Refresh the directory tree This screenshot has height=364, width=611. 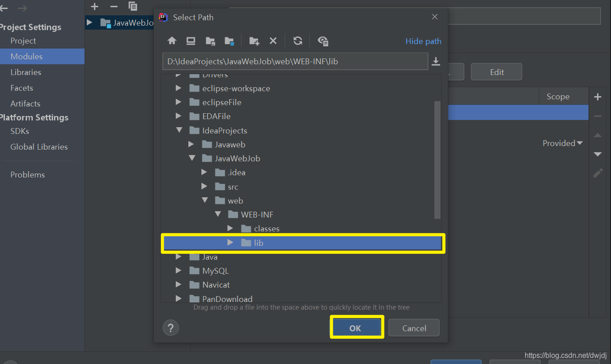[x=298, y=41]
